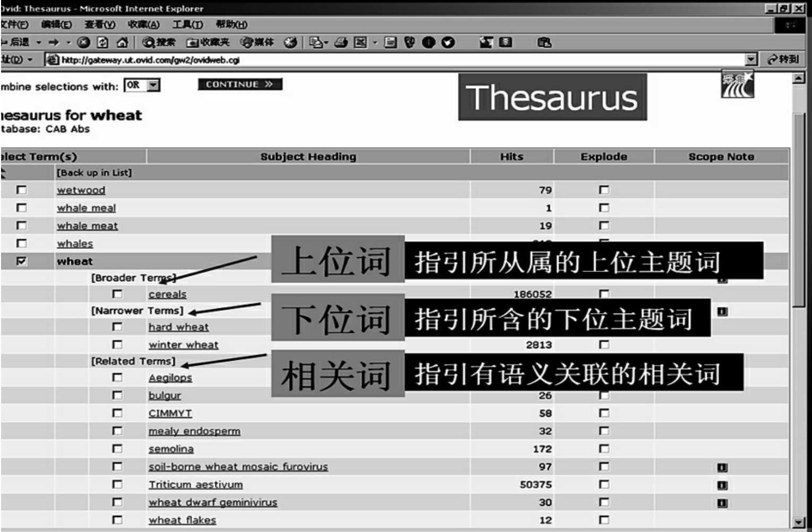Open the 工具(T) menu
The image size is (812, 532).
point(187,24)
